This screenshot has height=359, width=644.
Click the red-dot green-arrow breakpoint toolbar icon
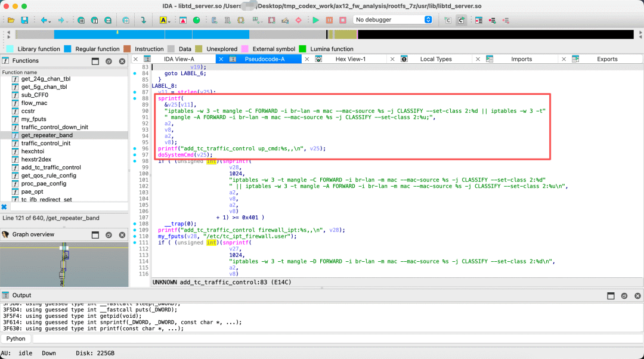coord(492,20)
